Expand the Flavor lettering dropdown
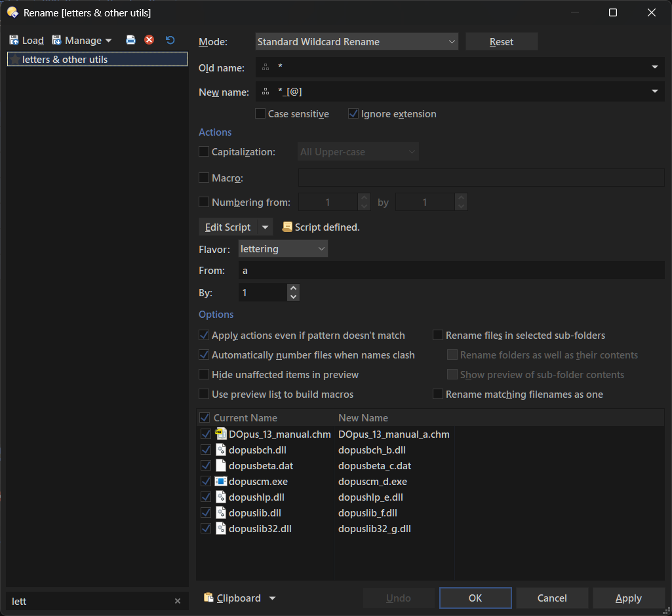 [x=283, y=249]
